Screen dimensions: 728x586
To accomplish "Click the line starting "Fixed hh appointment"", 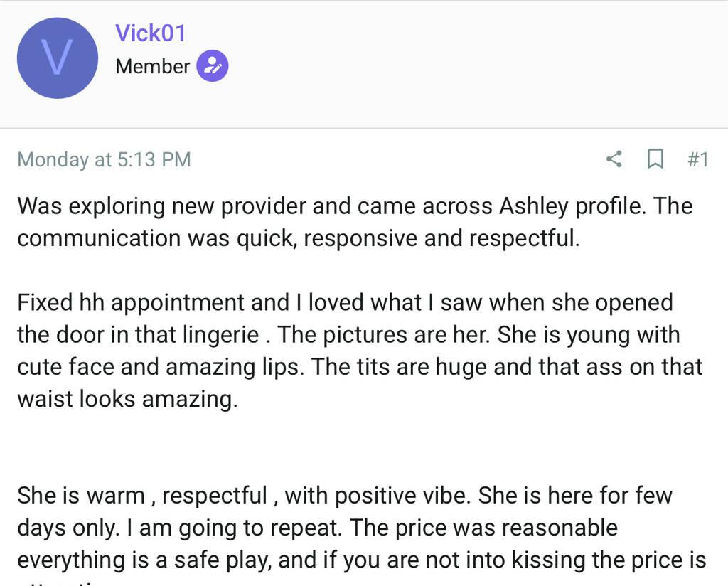I will tap(345, 302).
